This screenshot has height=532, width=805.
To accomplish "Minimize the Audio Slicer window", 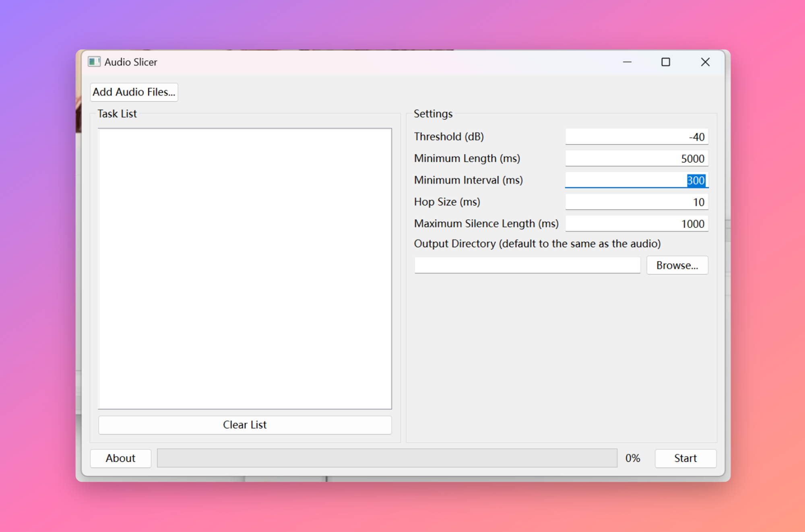I will tap(627, 62).
